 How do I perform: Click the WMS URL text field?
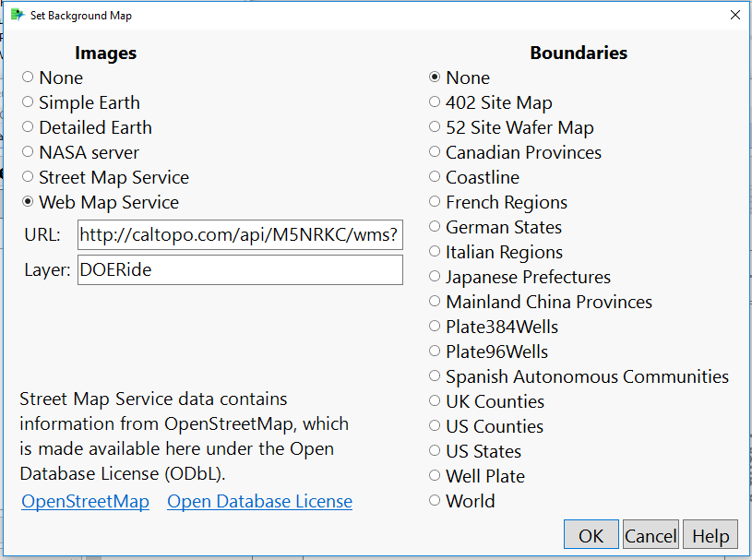pyautogui.click(x=240, y=235)
